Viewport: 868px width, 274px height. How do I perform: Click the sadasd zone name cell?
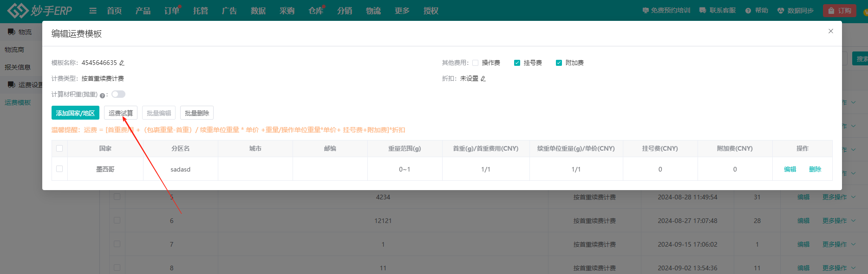pos(181,169)
